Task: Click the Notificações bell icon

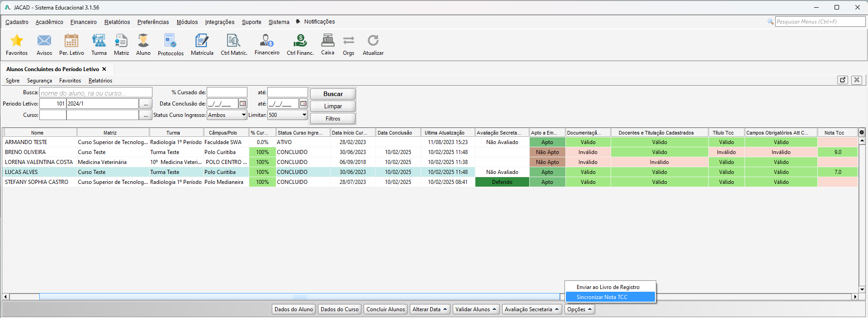Action: tap(298, 21)
